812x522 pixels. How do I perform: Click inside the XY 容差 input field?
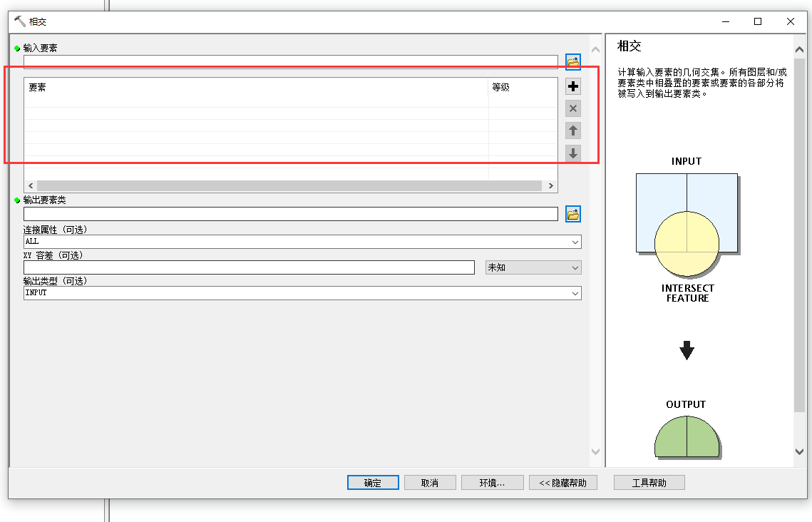point(250,267)
